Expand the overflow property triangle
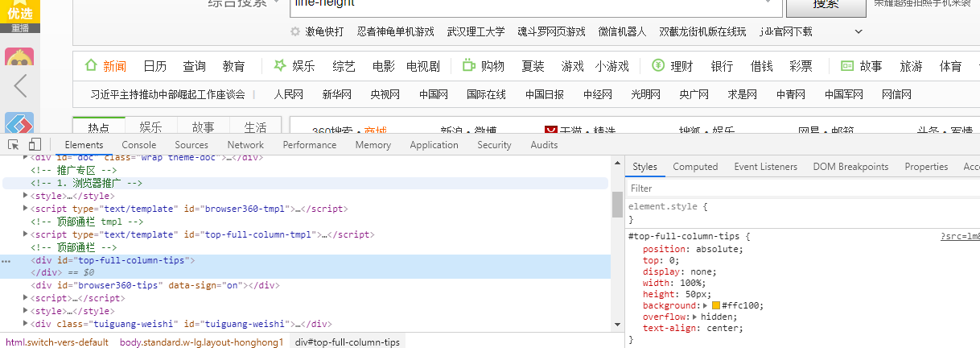The width and height of the screenshot is (980, 348). click(x=695, y=317)
